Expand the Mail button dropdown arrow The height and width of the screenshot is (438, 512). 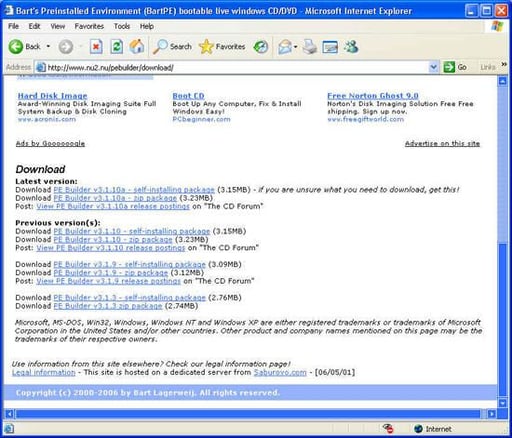pos(295,47)
